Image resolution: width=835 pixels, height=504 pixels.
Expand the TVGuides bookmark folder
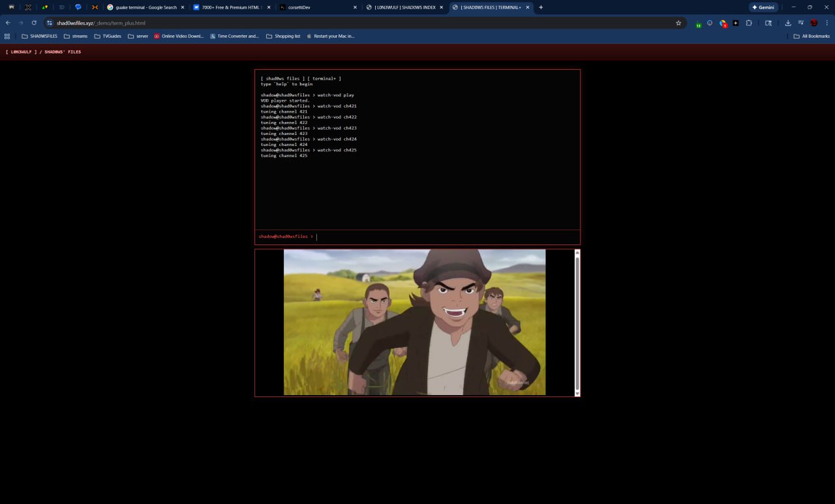tap(108, 37)
